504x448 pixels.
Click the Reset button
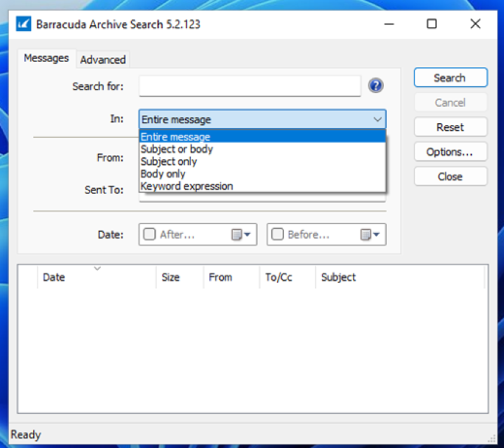pos(450,127)
